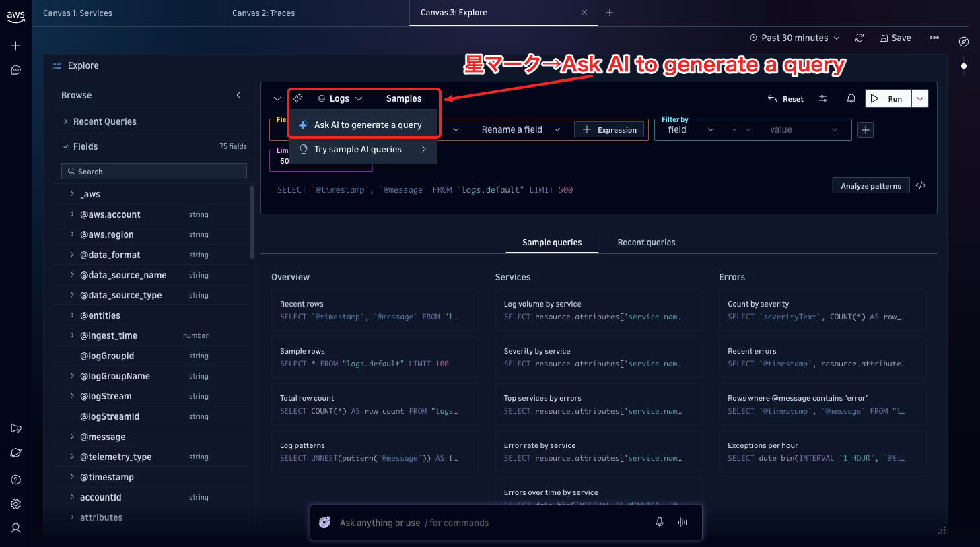The image size is (980, 547).
Task: Click the bell alert icon
Action: click(x=851, y=98)
